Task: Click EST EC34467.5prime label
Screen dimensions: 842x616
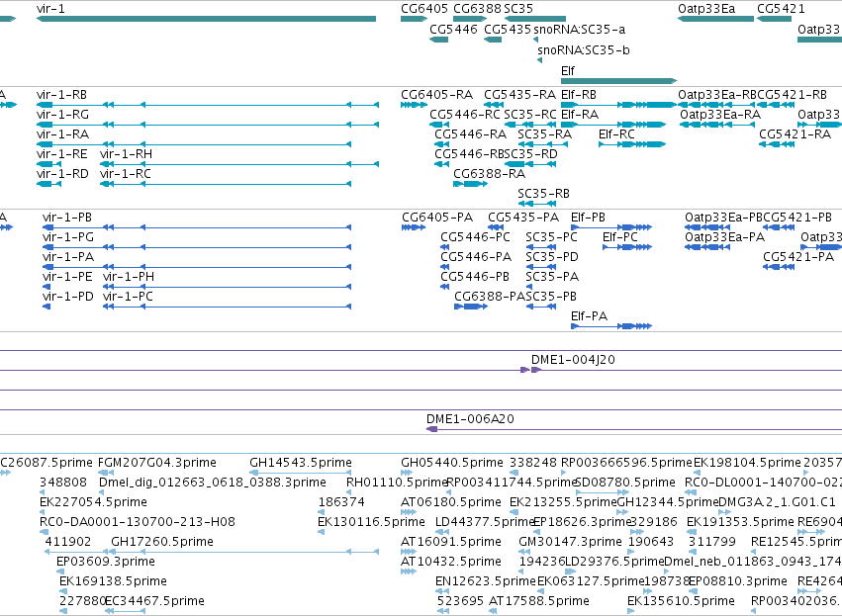Action: click(x=154, y=601)
